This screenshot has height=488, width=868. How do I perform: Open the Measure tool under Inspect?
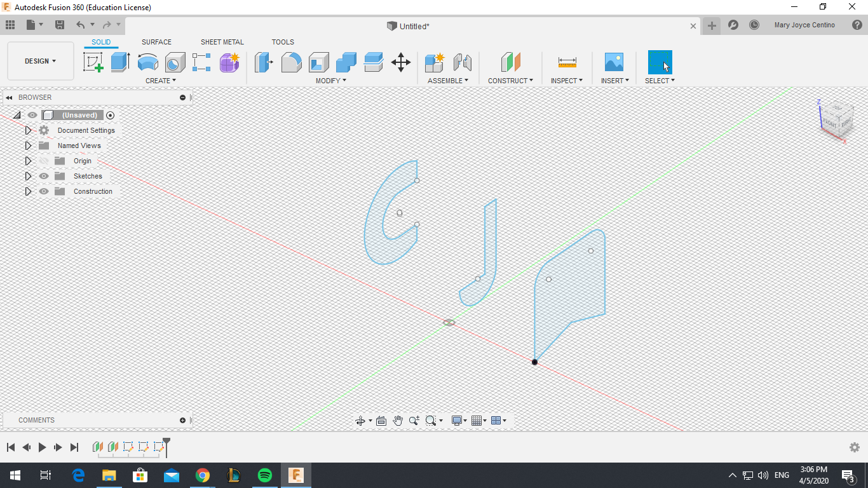pyautogui.click(x=566, y=62)
